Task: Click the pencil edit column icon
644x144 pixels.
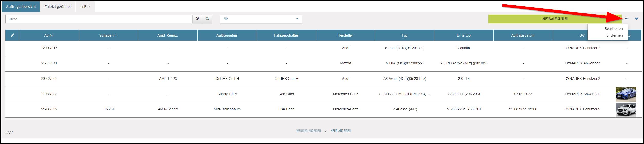Action: (12, 35)
